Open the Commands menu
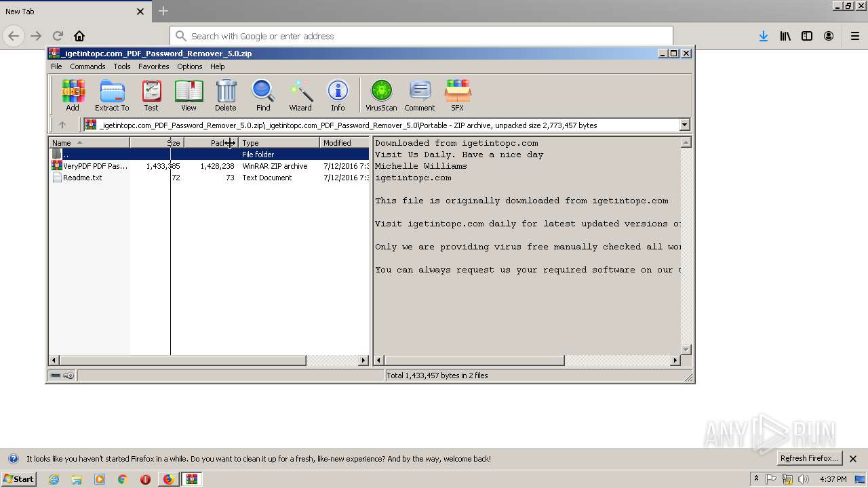The image size is (868, 488). [87, 66]
